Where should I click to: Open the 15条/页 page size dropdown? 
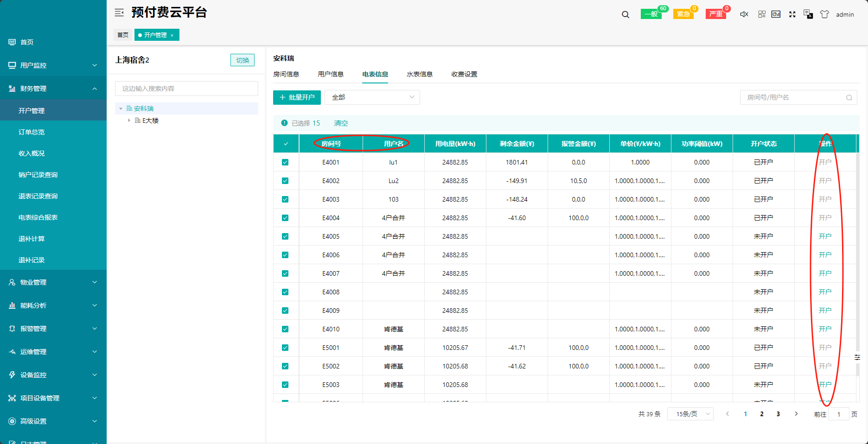coord(690,414)
